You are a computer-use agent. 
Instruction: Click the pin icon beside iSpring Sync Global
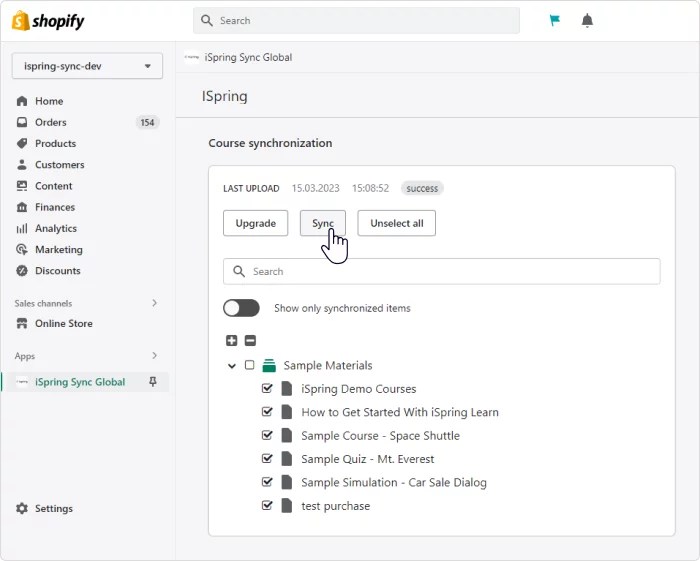[x=153, y=382]
